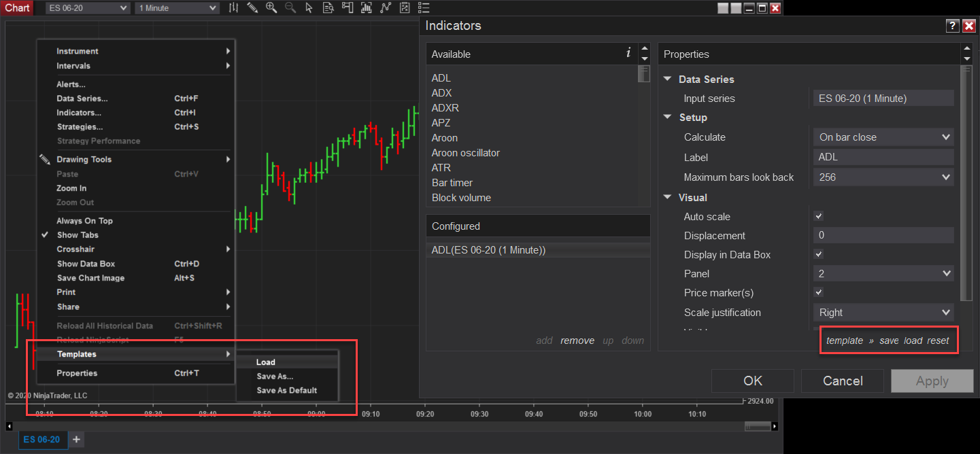Switch to the ES 06-20 chart tab
This screenshot has height=454, width=980.
pyautogui.click(x=41, y=440)
